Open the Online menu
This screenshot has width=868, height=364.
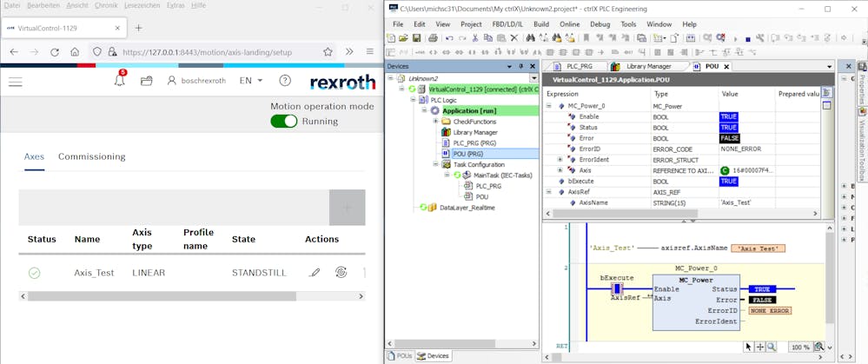569,24
